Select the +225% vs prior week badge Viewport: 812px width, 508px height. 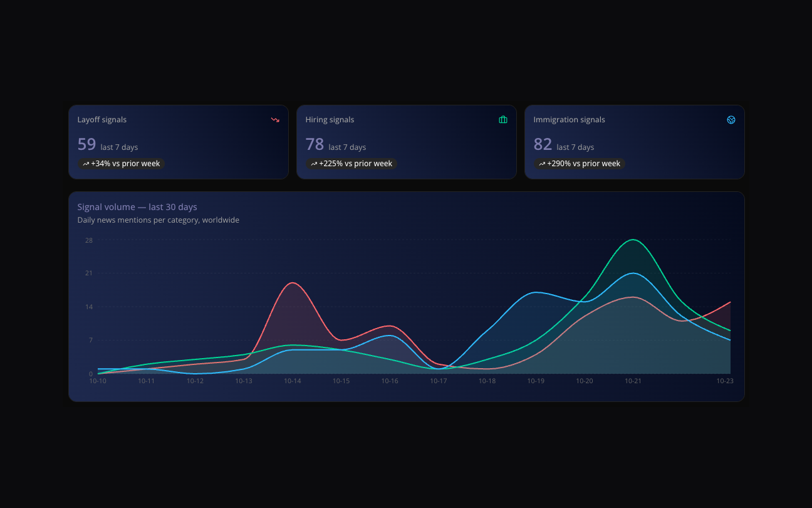[351, 164]
